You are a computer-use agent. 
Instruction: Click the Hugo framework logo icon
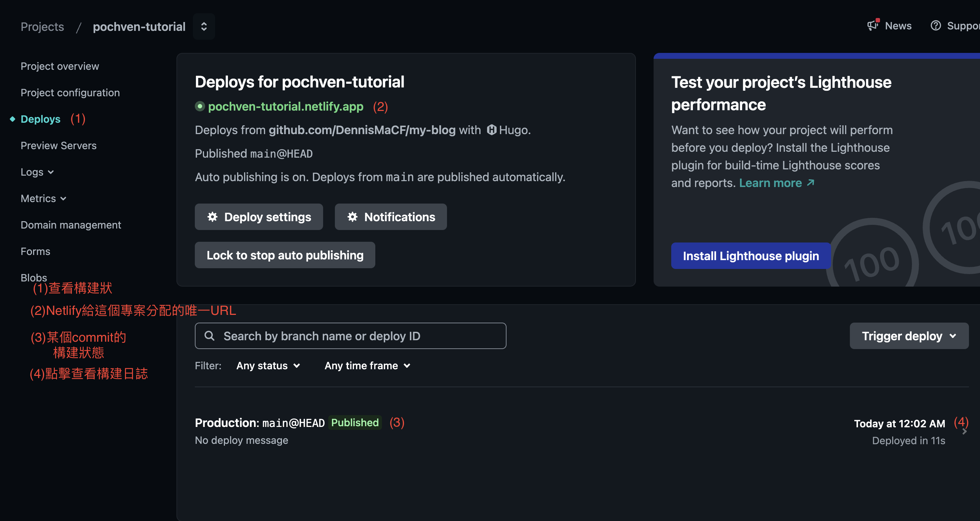click(491, 130)
